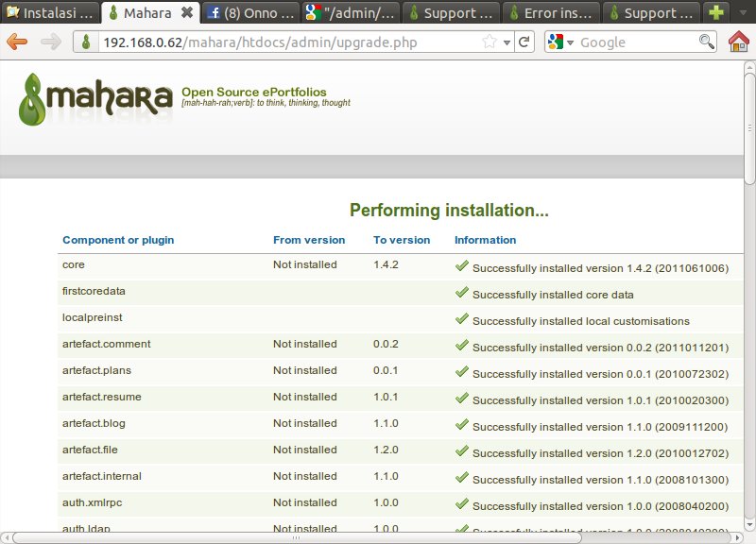Click "Successfully installed version 1.4.2 (2011061006)"

tap(600, 268)
